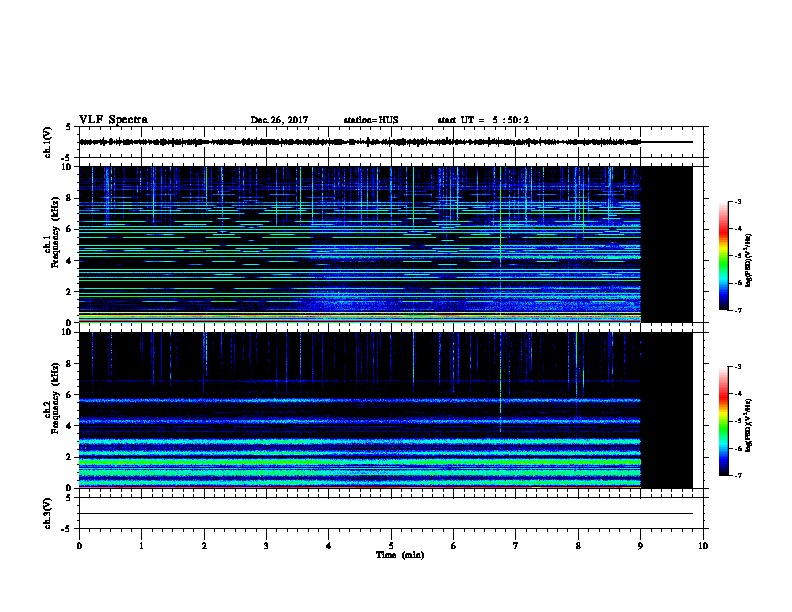Click the ch.2 color bar log(PSD) units label
The width and height of the screenshot is (792, 612).
[x=749, y=426]
